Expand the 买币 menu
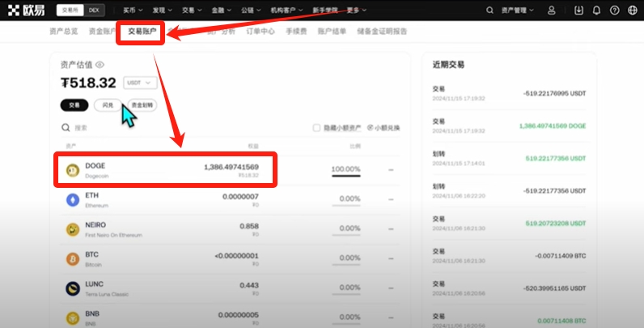The image size is (644, 328). (133, 11)
